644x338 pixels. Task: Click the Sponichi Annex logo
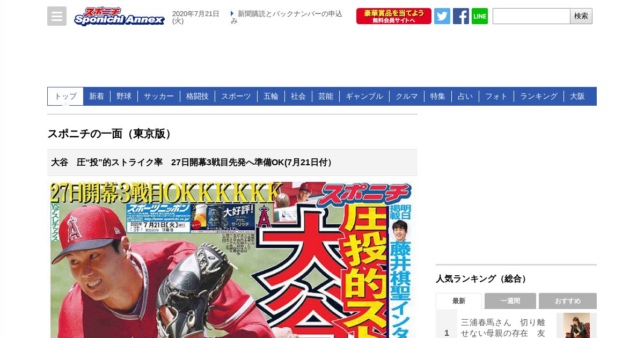click(119, 16)
